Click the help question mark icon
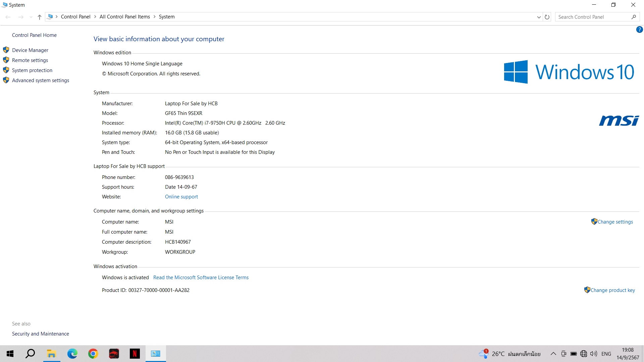Screen dimensions: 644x362 pos(639,30)
